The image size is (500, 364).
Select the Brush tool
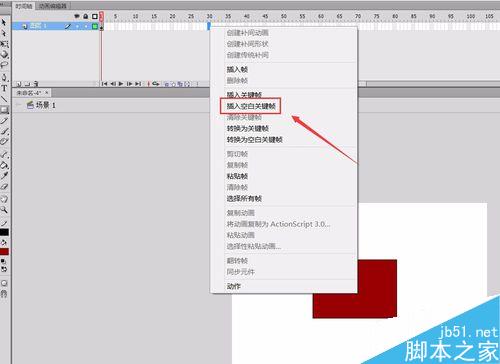(4, 131)
